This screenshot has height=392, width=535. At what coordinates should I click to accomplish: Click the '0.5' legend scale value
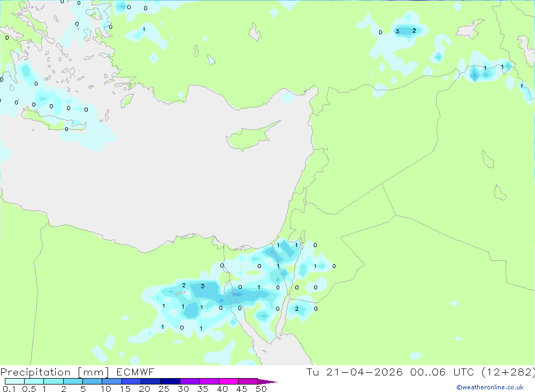pyautogui.click(x=29, y=389)
